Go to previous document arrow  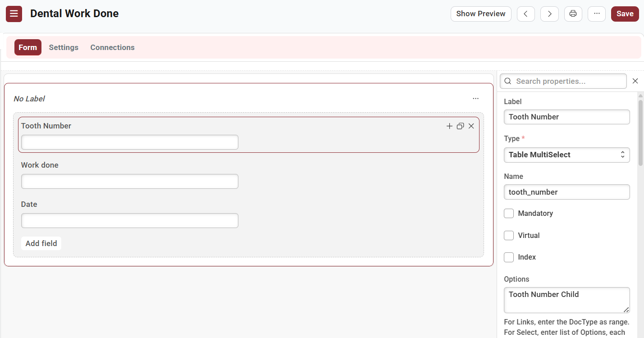(525, 14)
